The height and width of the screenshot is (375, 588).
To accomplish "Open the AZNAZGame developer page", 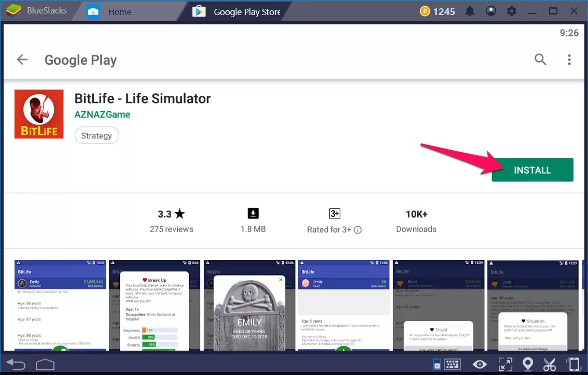I will click(x=102, y=114).
